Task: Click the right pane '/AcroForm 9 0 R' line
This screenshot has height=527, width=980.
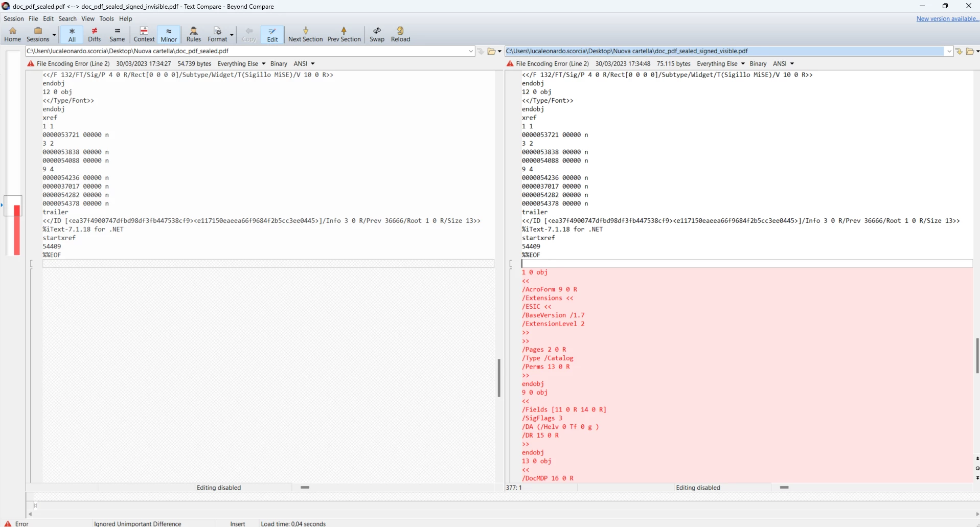Action: [x=550, y=289]
